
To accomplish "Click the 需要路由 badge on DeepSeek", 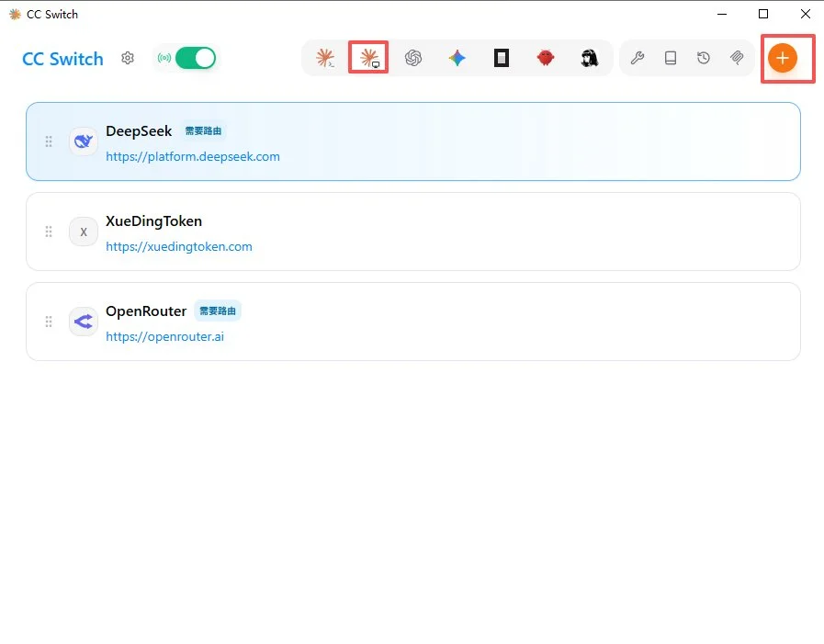I will [203, 130].
